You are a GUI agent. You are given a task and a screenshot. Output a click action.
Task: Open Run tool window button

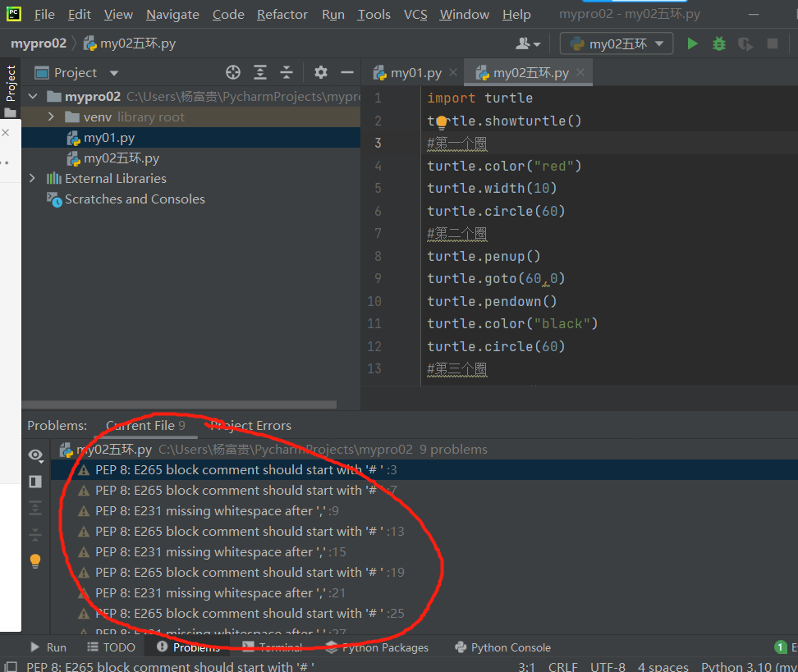click(x=48, y=647)
